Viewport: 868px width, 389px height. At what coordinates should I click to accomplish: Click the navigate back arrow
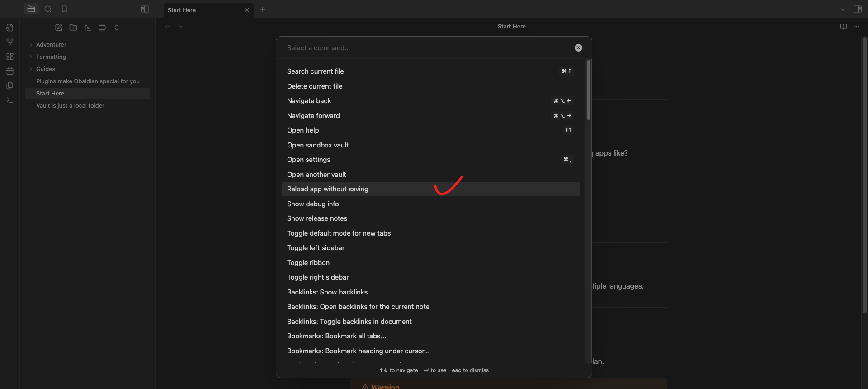[x=167, y=27]
